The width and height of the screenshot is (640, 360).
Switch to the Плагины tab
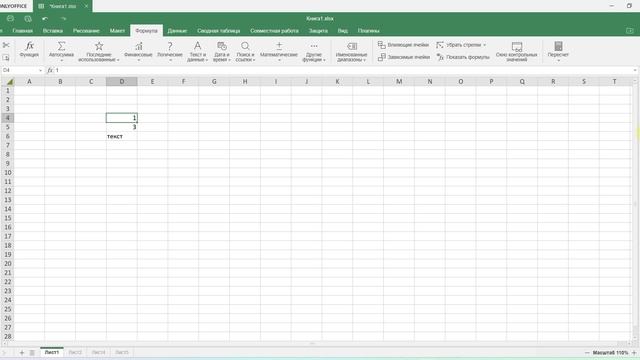tap(369, 31)
